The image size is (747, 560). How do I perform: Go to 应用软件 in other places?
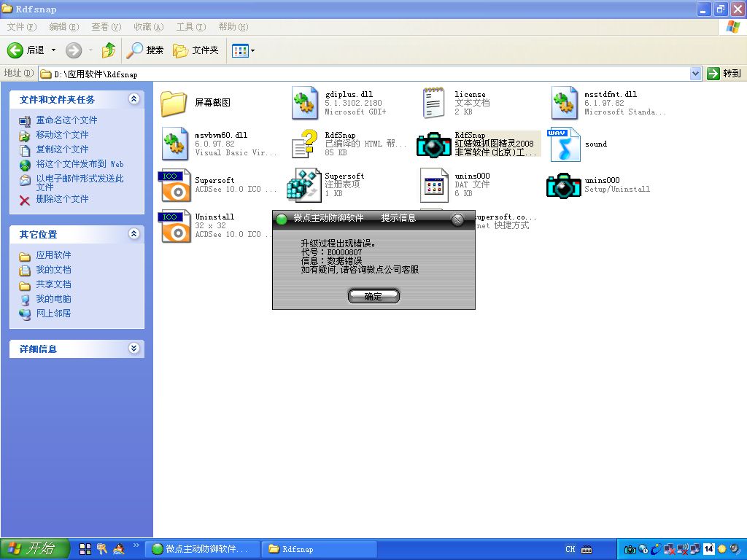pyautogui.click(x=54, y=255)
